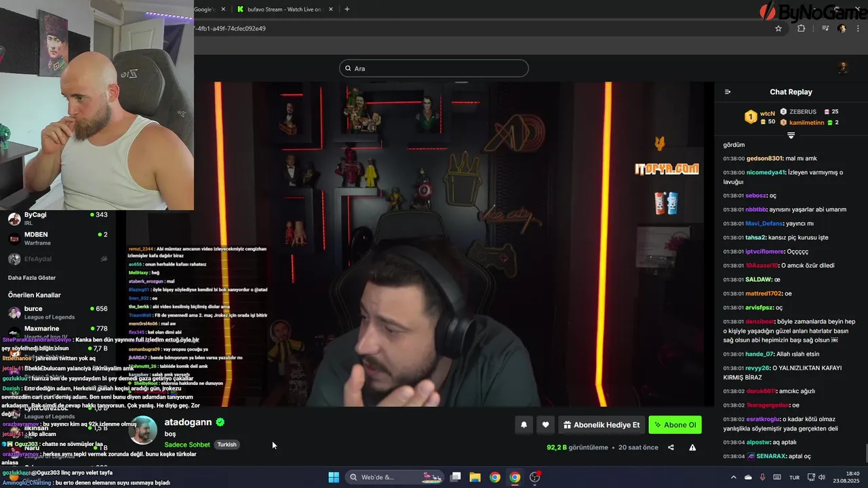Open the EfeAydal offline channel
868x488 pixels.
(x=58, y=259)
